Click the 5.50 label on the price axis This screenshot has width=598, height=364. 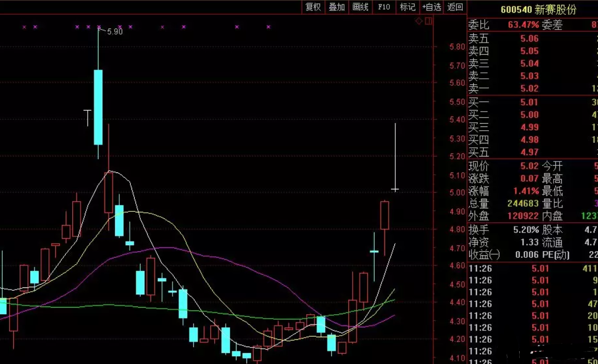(457, 102)
